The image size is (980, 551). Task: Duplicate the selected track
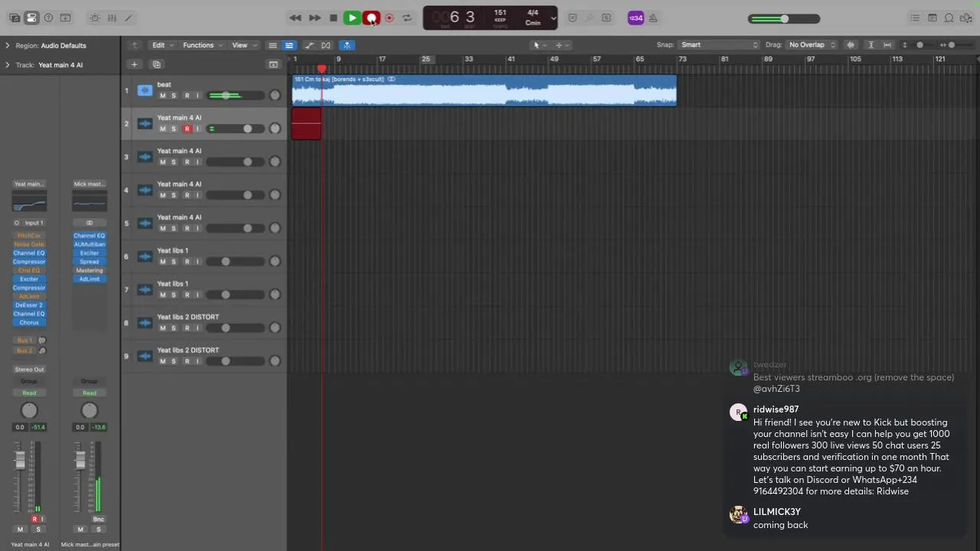coord(156,64)
